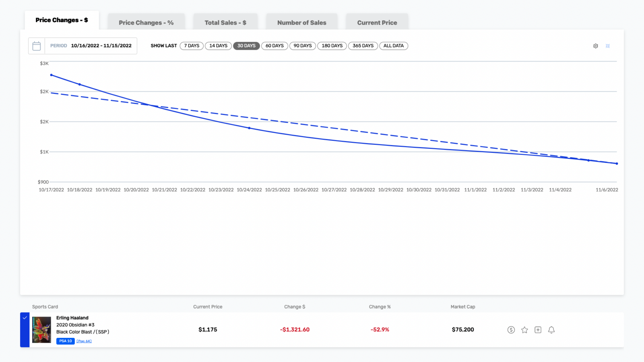
Task: Open the period date range picker
Action: tap(101, 46)
